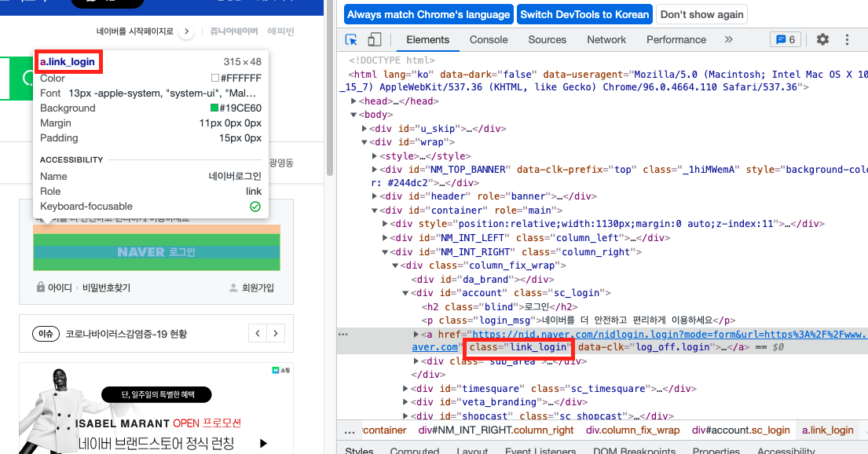This screenshot has width=868, height=454.
Task: Select the div id da_brand line
Action: 482,279
